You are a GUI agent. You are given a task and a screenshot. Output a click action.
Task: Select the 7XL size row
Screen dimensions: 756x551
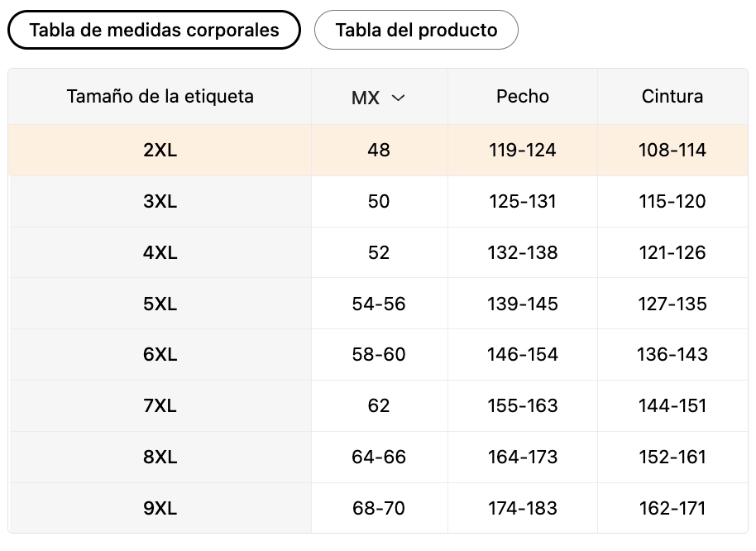(x=160, y=406)
